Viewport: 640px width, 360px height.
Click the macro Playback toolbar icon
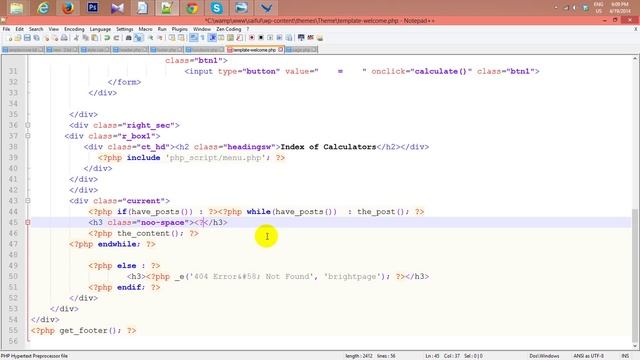point(270,38)
